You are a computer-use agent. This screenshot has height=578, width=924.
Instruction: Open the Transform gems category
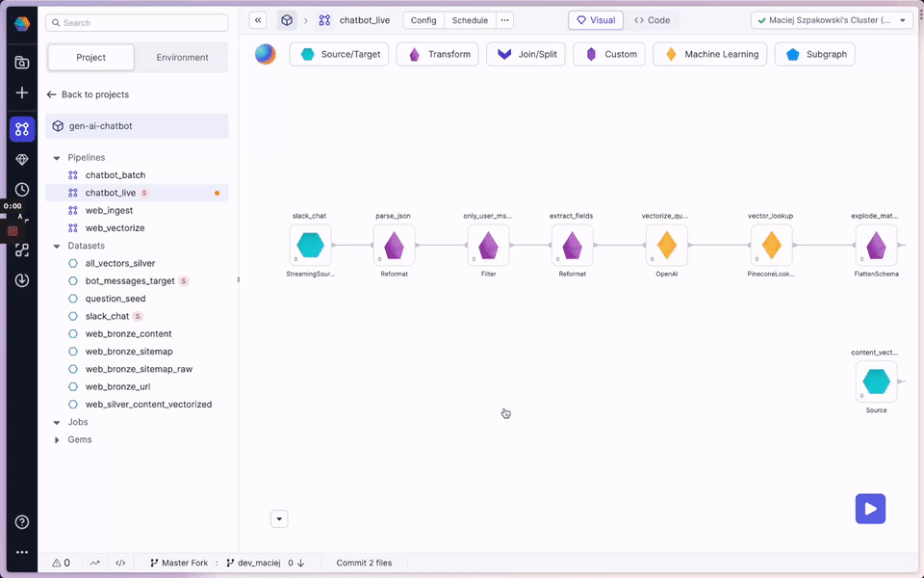click(437, 54)
